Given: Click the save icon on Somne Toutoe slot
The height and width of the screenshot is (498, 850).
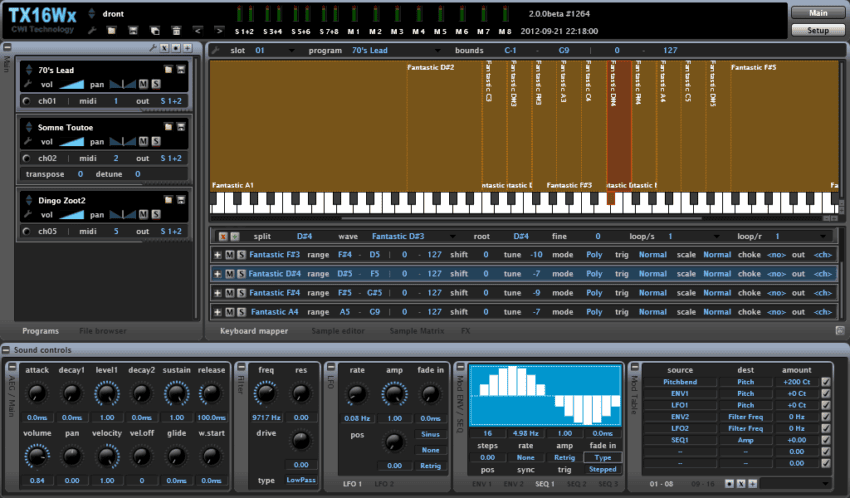Looking at the screenshot, I should click(x=181, y=128).
